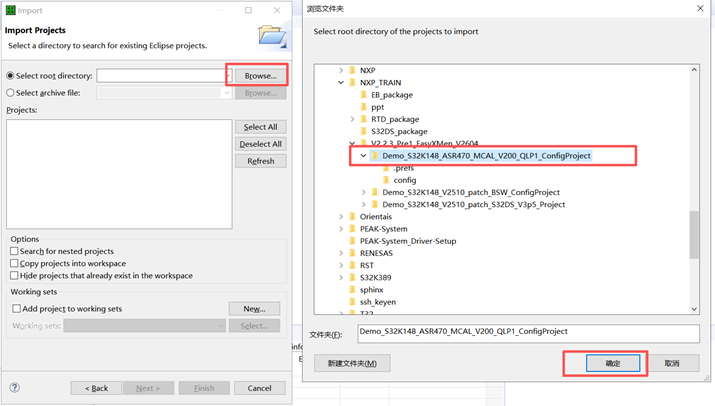
Task: Click folder tree scroll up arrow
Action: (x=694, y=70)
